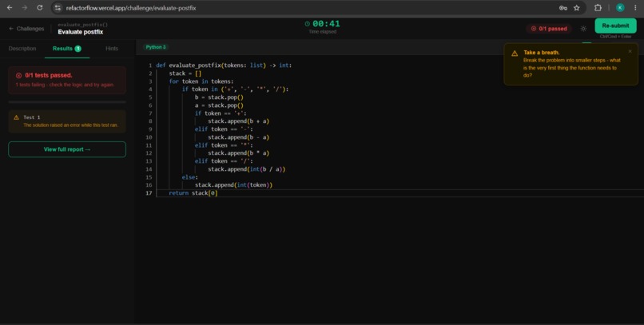Click code line stack = []
Image resolution: width=644 pixels, height=325 pixels.
(x=185, y=73)
